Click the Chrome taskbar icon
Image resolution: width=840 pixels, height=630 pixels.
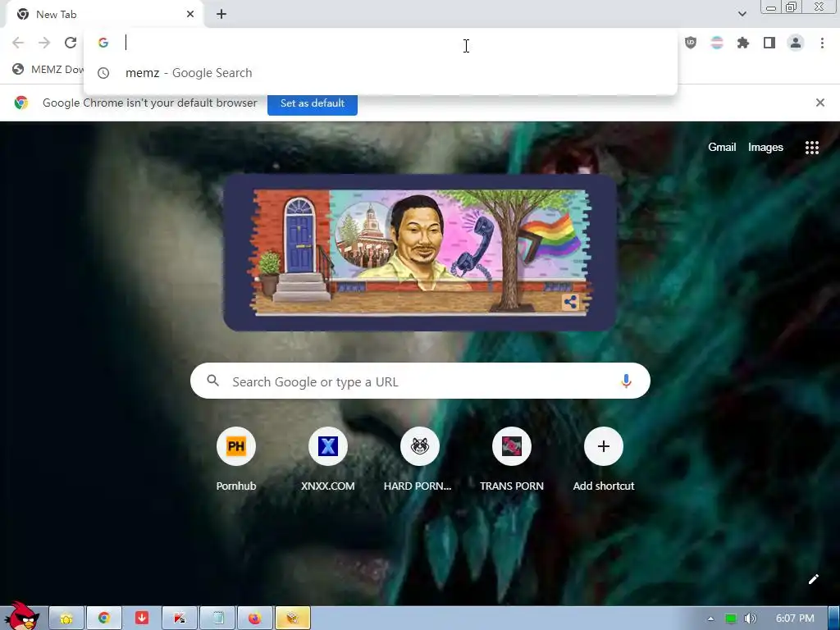coord(104,619)
